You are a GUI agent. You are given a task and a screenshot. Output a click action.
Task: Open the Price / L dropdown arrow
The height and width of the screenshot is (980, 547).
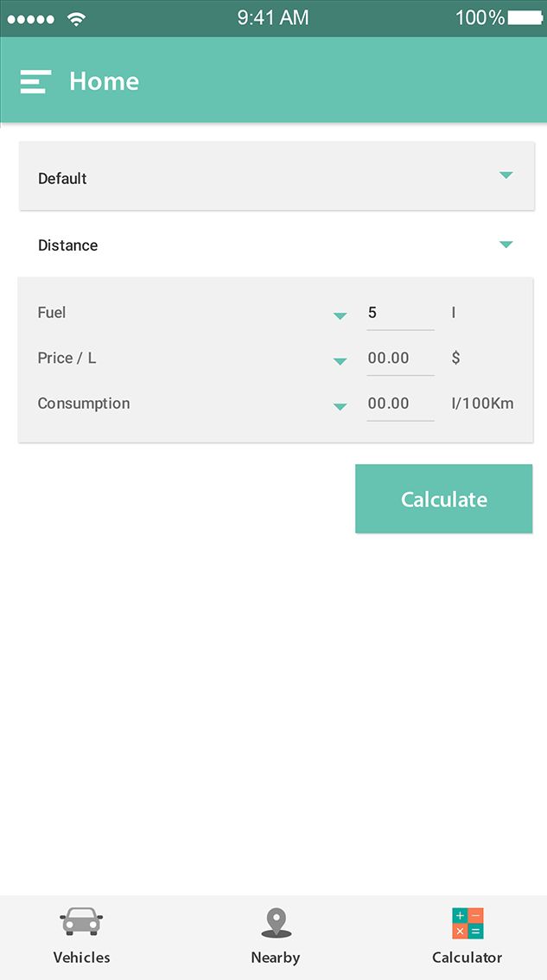tap(340, 361)
